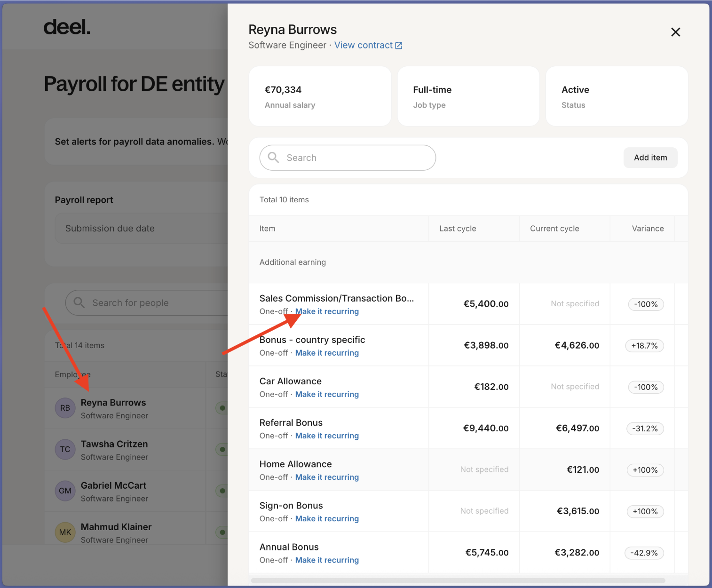Image resolution: width=712 pixels, height=588 pixels.
Task: Click the horizontal scrollbar under items table
Action: tap(458, 580)
